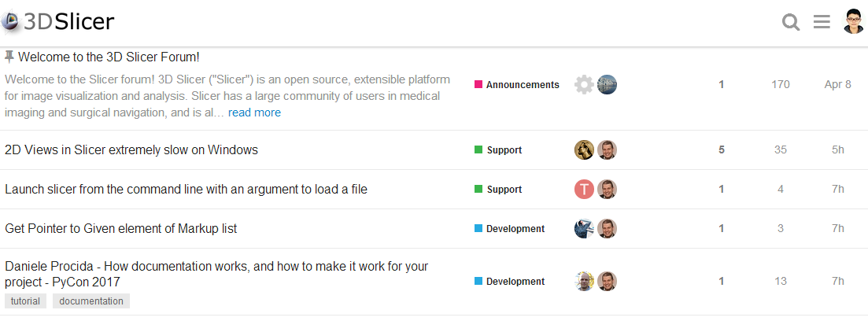The width and height of the screenshot is (868, 321).
Task: Open 'Welcome to the 3D Slicer Forum!' topic
Action: (x=109, y=57)
